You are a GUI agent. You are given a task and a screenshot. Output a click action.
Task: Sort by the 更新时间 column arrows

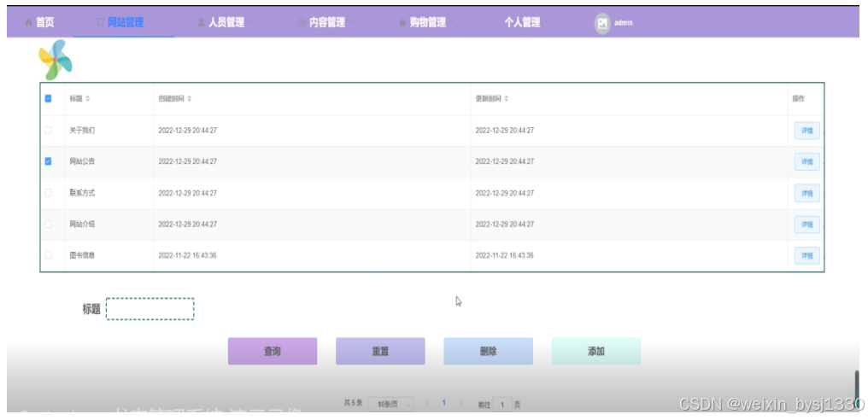pos(507,99)
